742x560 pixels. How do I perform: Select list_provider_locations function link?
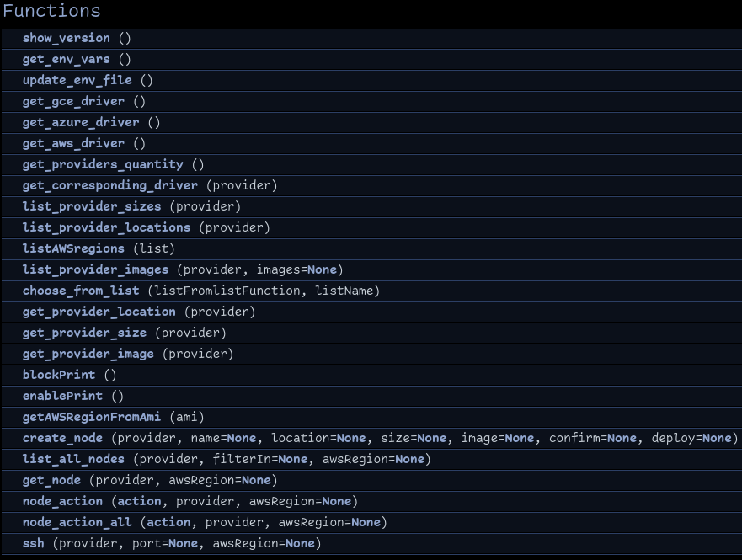(x=106, y=227)
